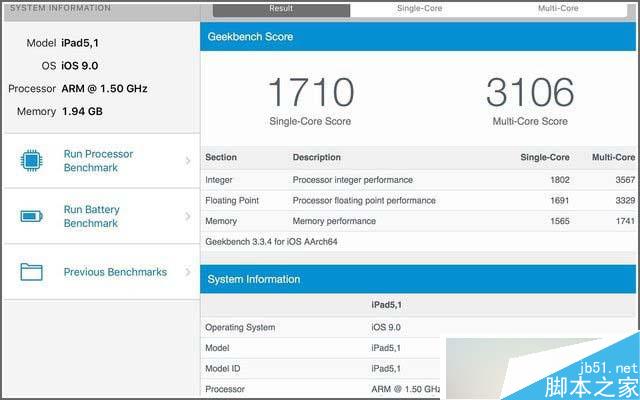
Task: Click the Integer section row label
Action: pyautogui.click(x=219, y=180)
